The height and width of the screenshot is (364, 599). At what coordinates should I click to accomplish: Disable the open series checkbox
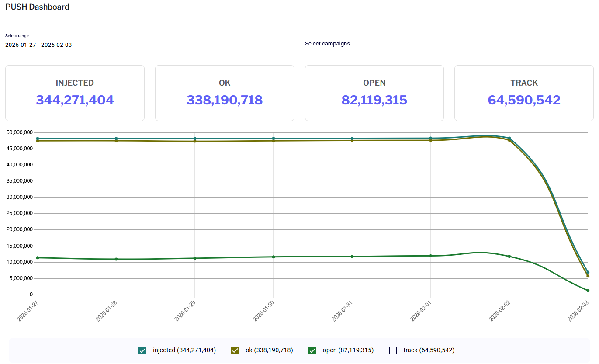coord(312,350)
